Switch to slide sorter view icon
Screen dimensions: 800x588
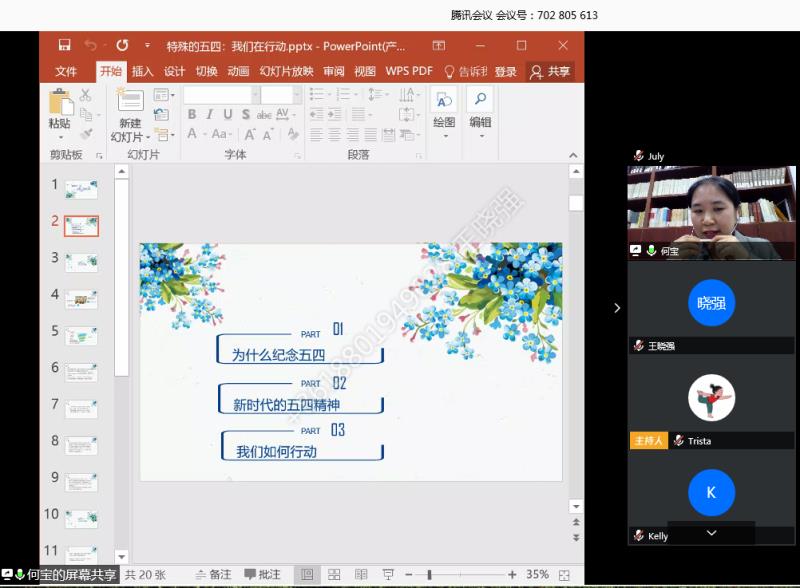point(334,575)
